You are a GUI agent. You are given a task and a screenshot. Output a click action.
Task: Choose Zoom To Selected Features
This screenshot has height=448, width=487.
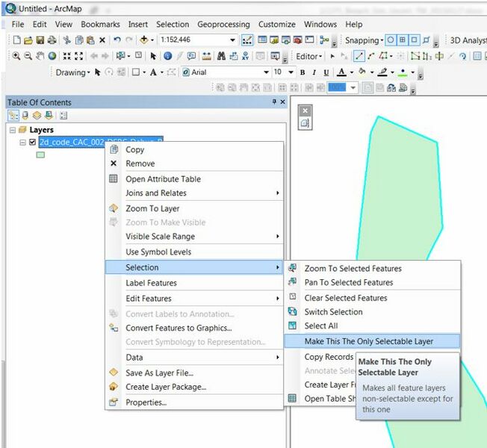(x=372, y=268)
